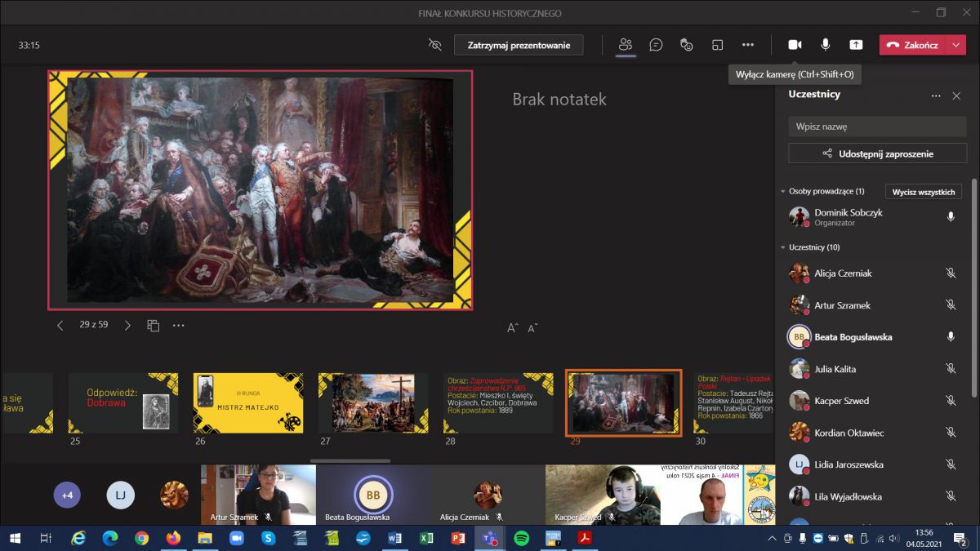
Task: Open the rooms icon in meeting toolbar
Action: pyautogui.click(x=717, y=45)
